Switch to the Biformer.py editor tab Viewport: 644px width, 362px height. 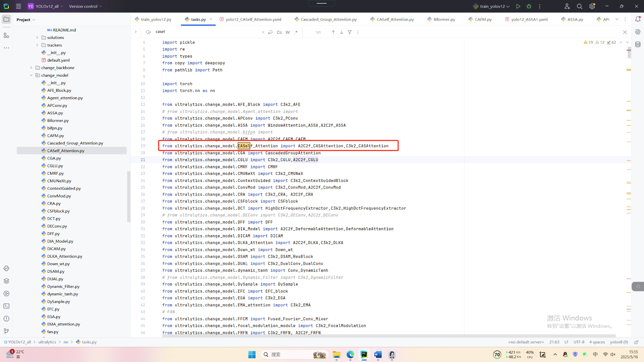444,19
